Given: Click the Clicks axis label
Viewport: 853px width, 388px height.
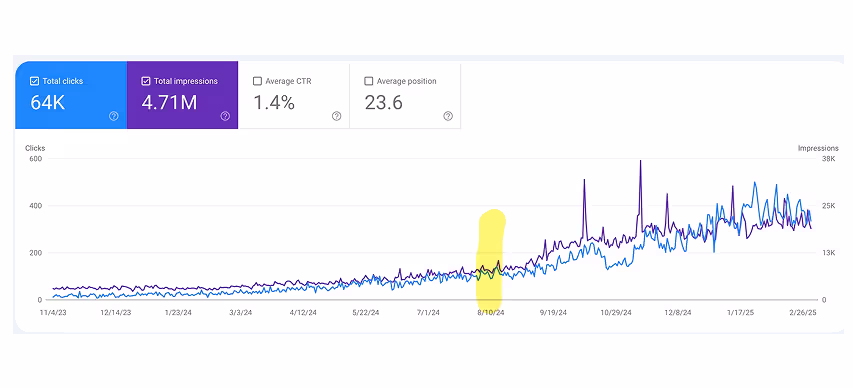Looking at the screenshot, I should tap(35, 148).
